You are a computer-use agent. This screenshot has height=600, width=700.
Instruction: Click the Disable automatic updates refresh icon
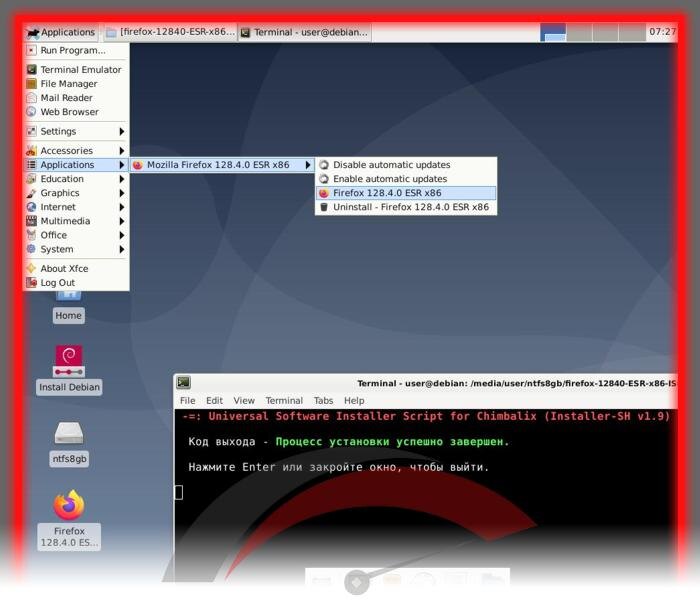pyautogui.click(x=324, y=165)
